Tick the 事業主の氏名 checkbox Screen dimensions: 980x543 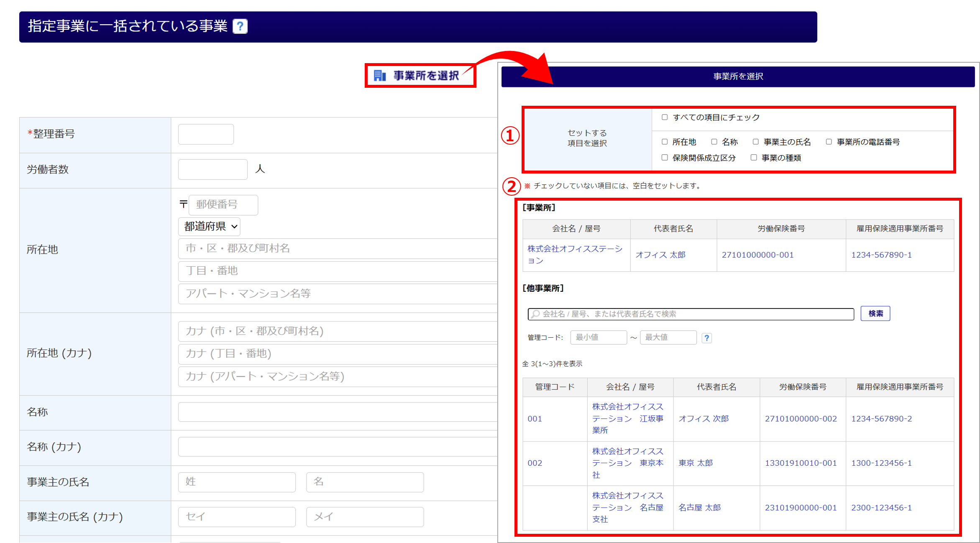pyautogui.click(x=755, y=142)
